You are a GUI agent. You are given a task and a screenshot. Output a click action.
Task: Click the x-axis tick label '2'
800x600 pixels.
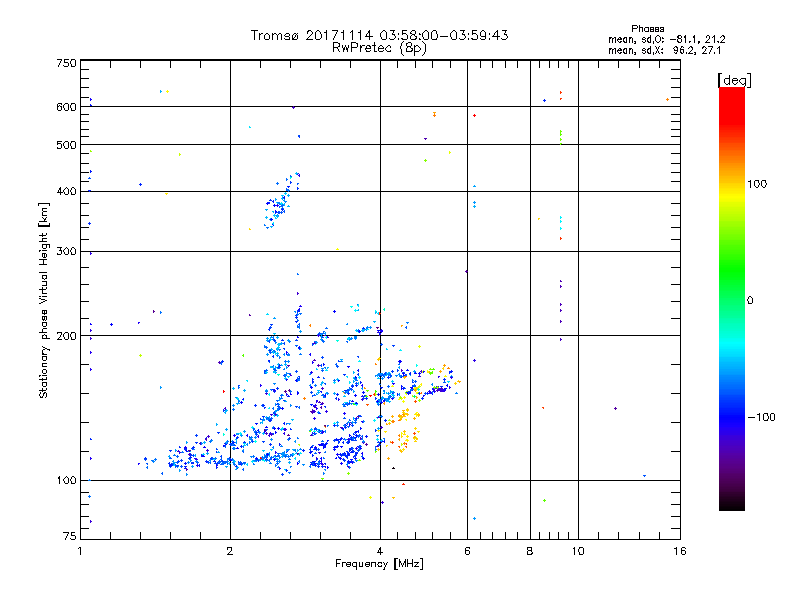(230, 551)
